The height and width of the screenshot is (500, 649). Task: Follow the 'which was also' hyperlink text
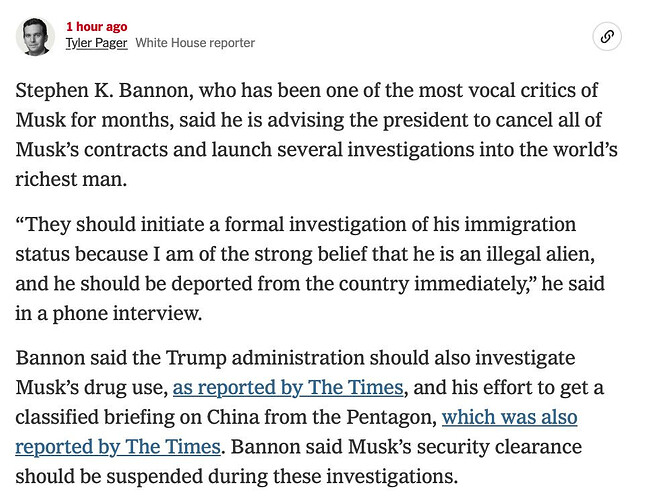tap(510, 417)
